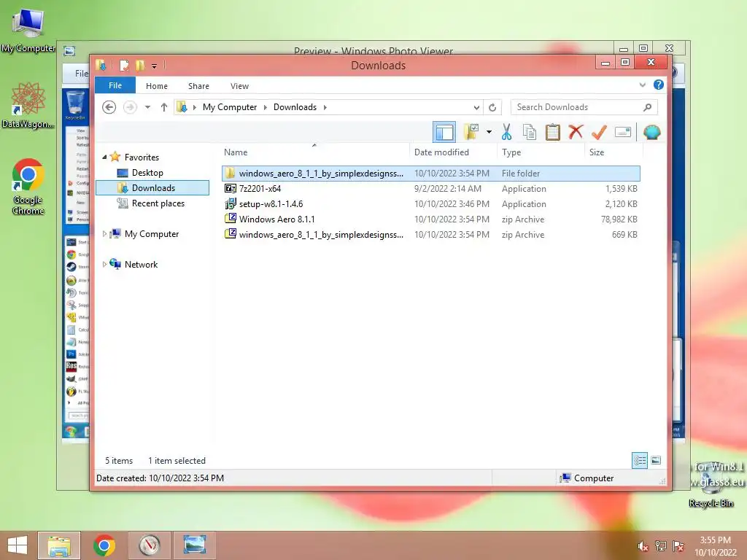This screenshot has width=747, height=560.
Task: Refresh the Downloads folder view
Action: (492, 107)
